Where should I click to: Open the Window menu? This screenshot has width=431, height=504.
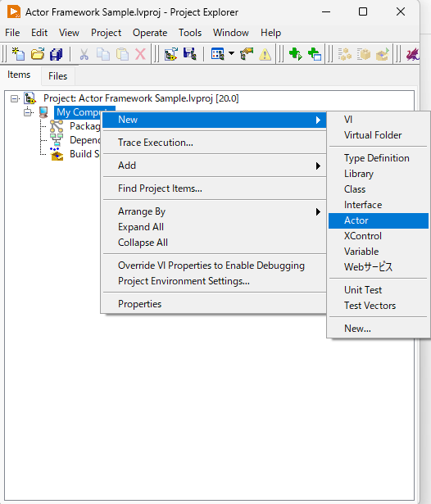tap(231, 33)
